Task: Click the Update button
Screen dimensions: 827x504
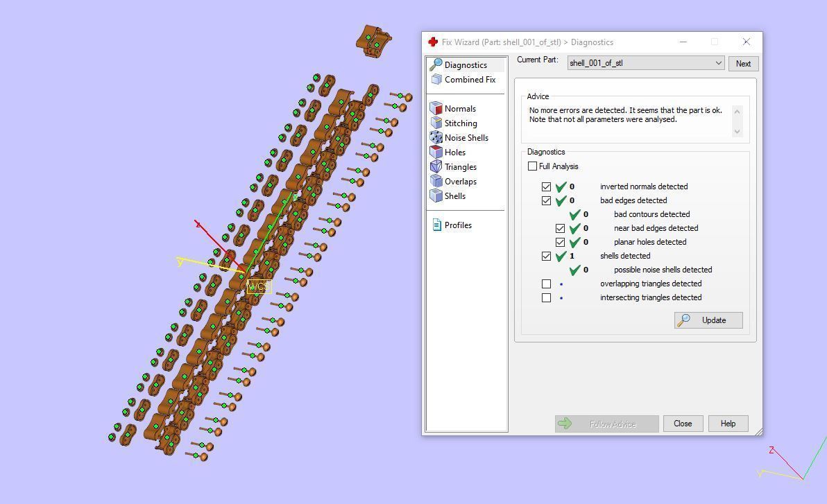Action: tap(708, 320)
